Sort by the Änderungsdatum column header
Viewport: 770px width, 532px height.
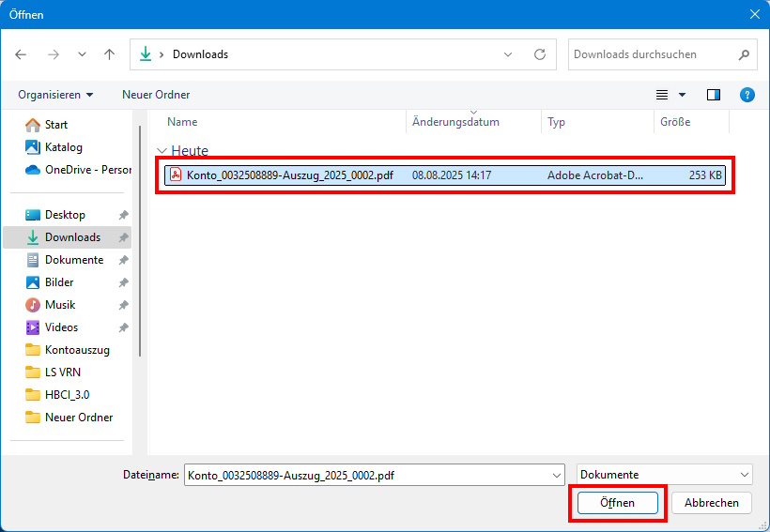(455, 122)
